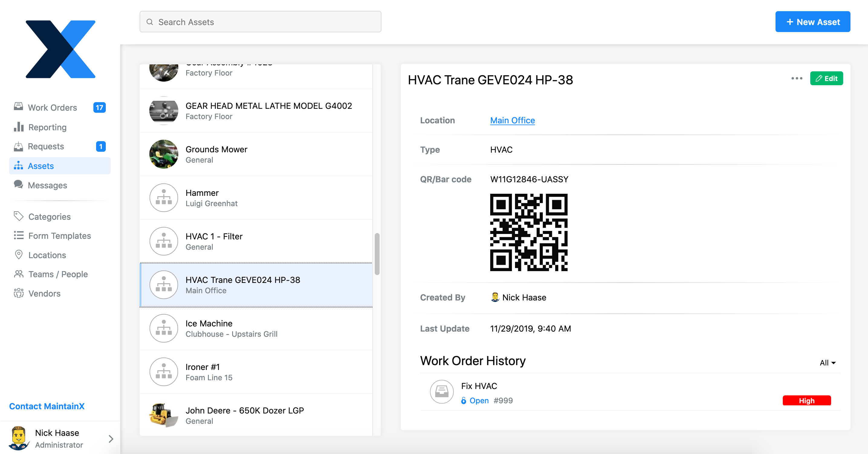
Task: Open Work Orders in sidebar
Action: 60,108
